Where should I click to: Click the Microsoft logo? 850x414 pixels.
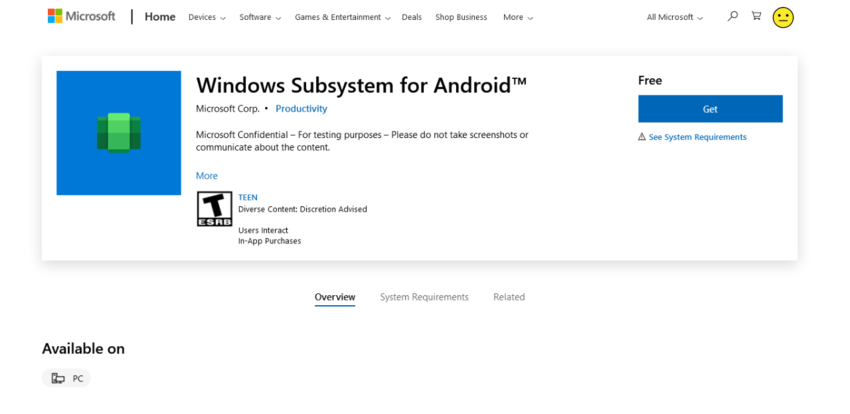coord(81,16)
